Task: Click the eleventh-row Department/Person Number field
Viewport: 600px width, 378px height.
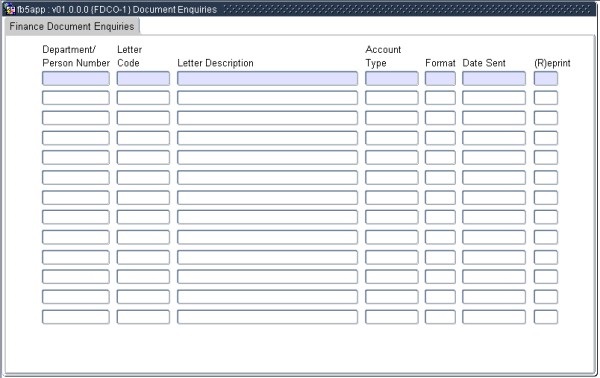Action: point(76,277)
